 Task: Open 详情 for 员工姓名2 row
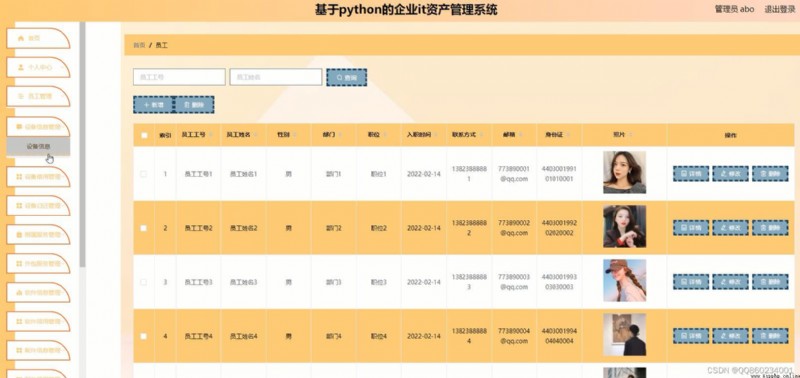(x=691, y=228)
